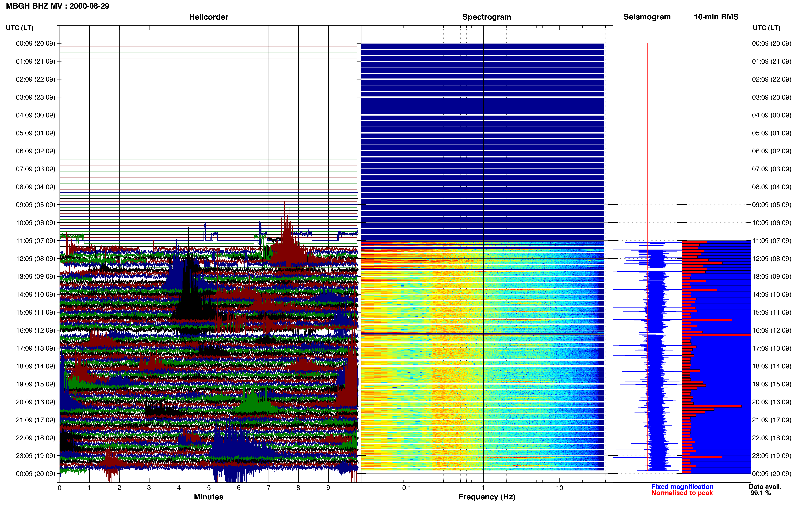This screenshot has width=812, height=508.
Task: Click right-side time label '11:09 (07:09)'
Action: [x=772, y=240]
